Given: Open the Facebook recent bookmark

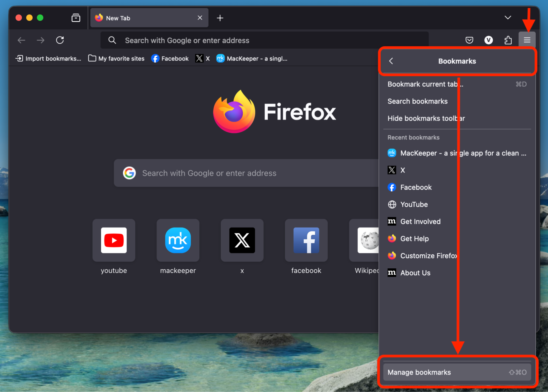Looking at the screenshot, I should [416, 187].
